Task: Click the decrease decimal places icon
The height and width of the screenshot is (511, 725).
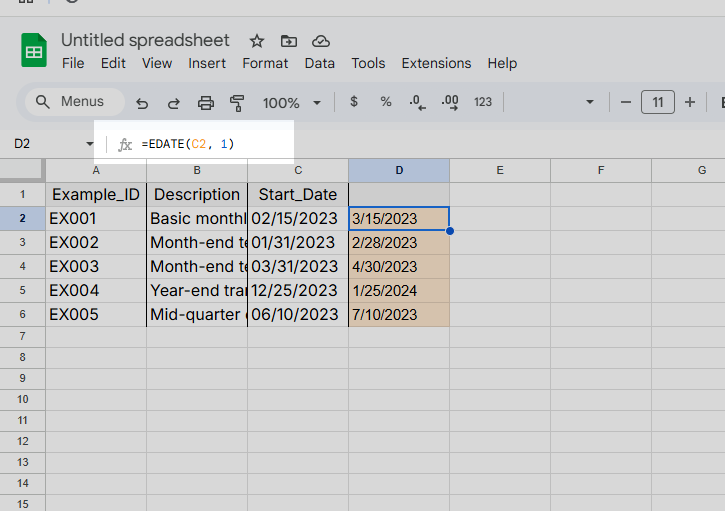Action: coord(417,102)
